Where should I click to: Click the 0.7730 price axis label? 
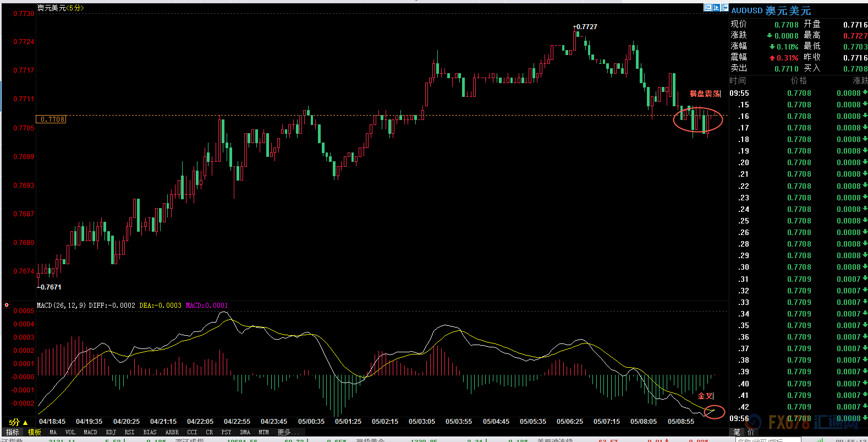point(24,14)
